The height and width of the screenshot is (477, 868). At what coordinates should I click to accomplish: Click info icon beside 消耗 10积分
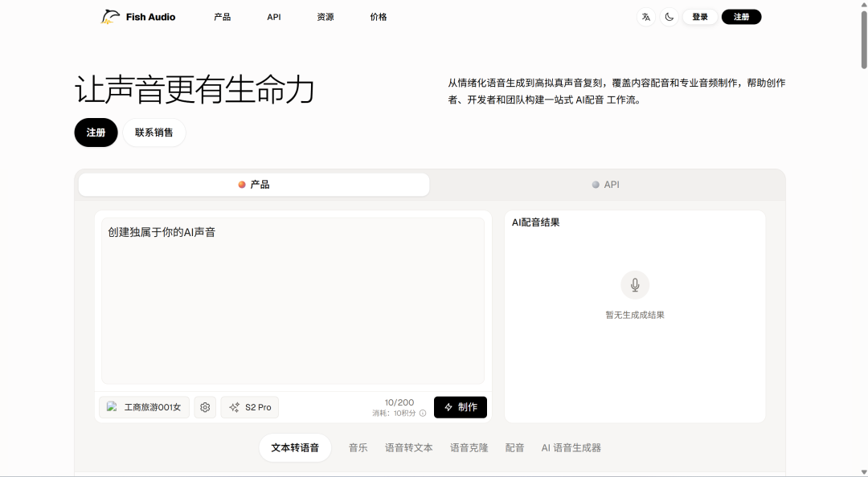tap(423, 414)
